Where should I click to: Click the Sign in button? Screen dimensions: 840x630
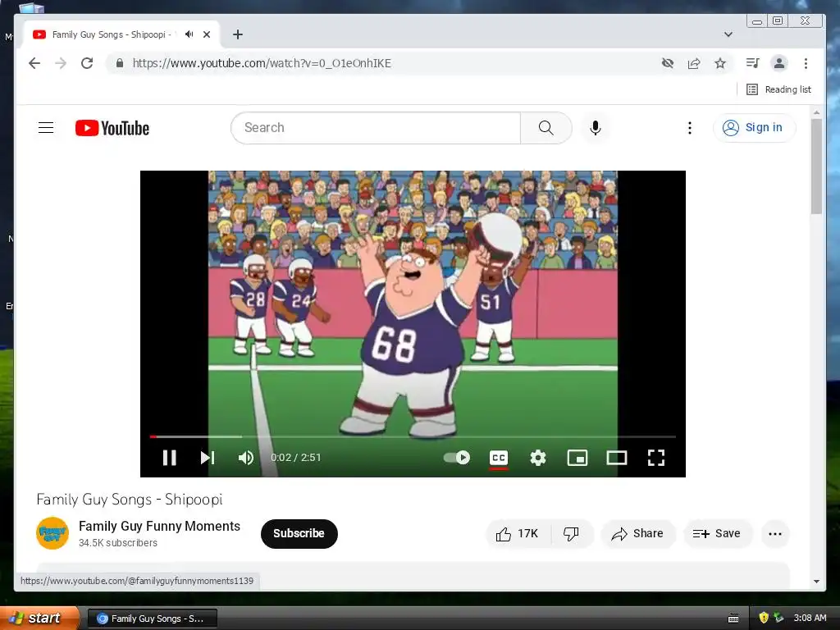coord(755,127)
